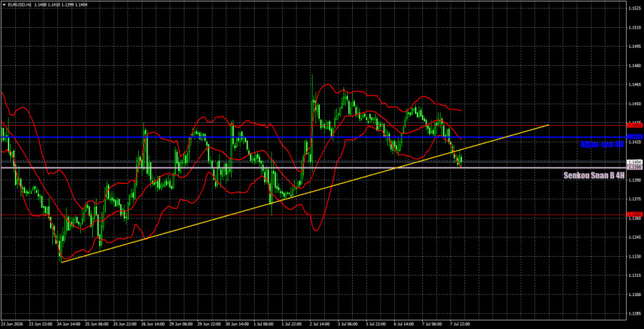The height and width of the screenshot is (329, 644).
Task: Select the upper end of yellow trendline
Action: tap(548, 124)
